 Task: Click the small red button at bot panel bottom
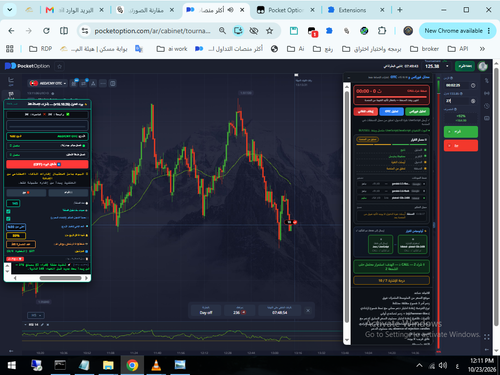(x=15, y=259)
